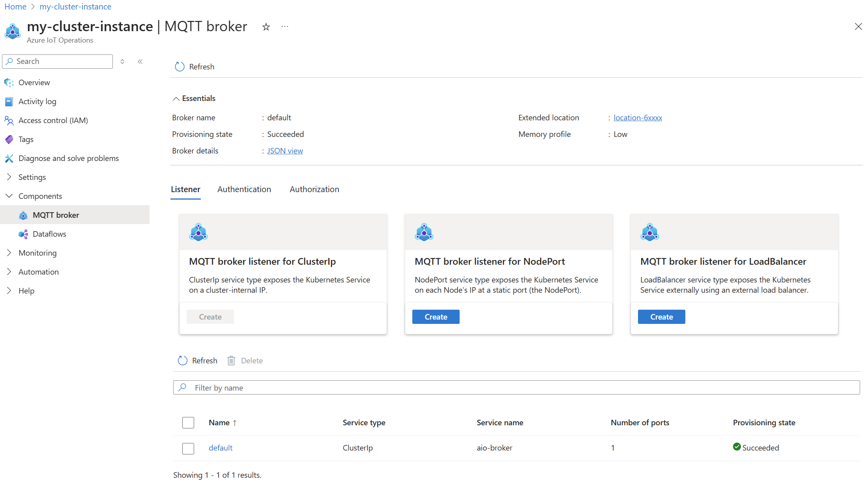Check the select all listeners checkbox
This screenshot has height=488, width=868.
click(x=188, y=423)
